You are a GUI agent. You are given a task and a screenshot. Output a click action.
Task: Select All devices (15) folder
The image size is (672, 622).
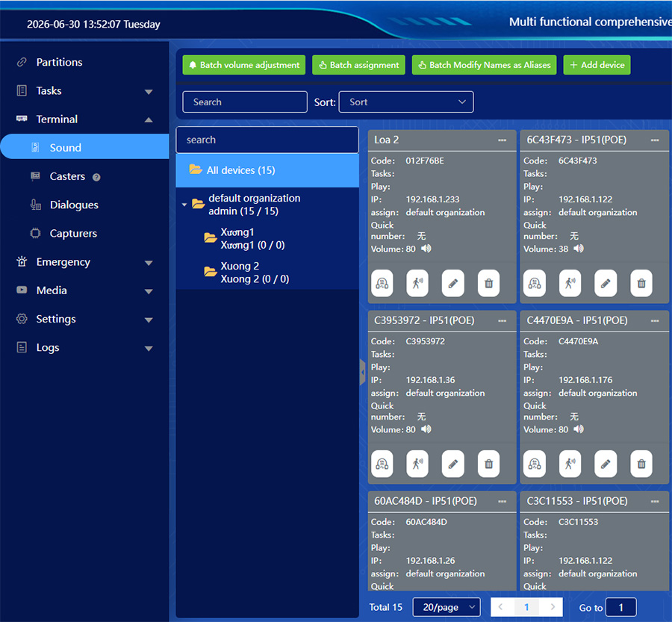tap(267, 170)
